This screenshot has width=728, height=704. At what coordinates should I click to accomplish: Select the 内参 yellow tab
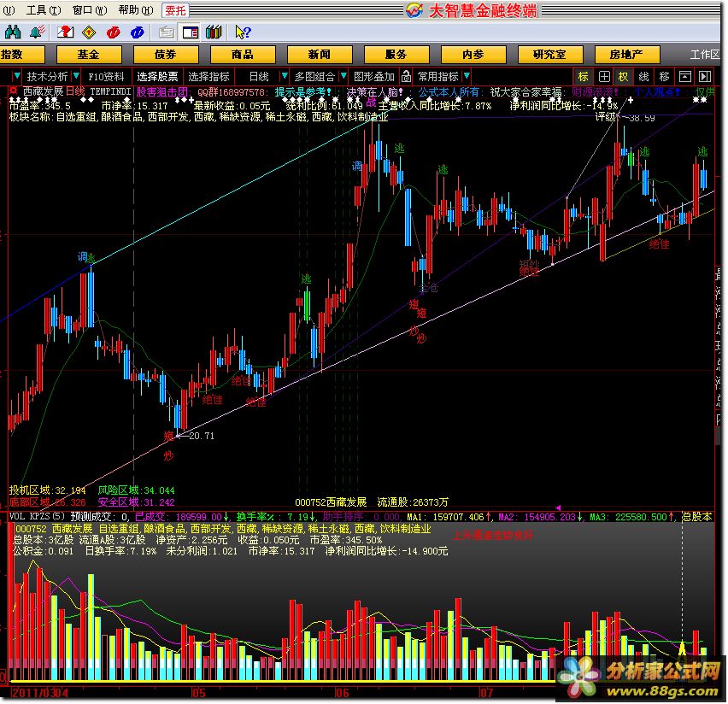pos(473,55)
